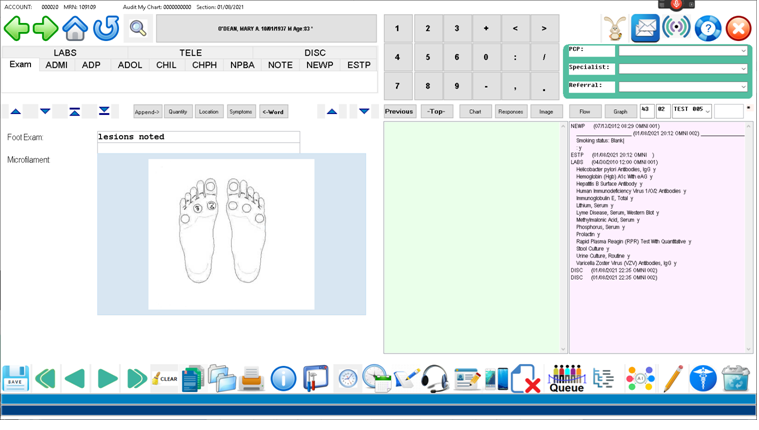Go to the Home screen icon
The height and width of the screenshot is (430, 759).
(75, 29)
